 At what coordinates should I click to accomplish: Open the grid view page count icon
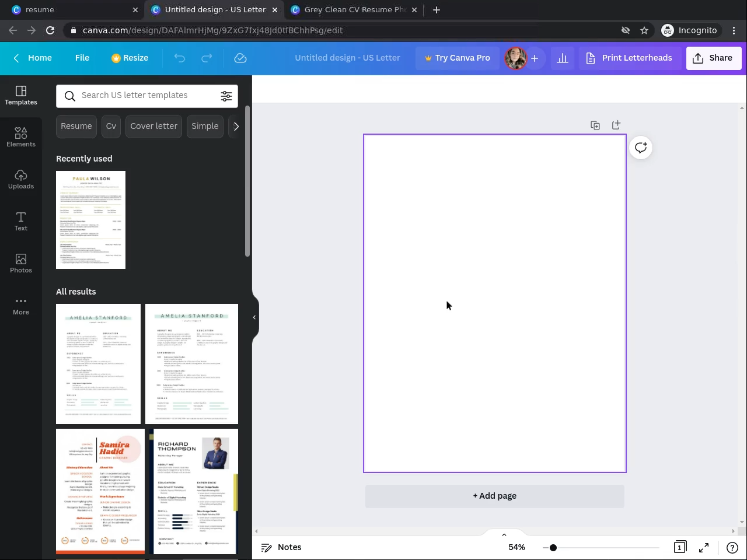pos(680,547)
